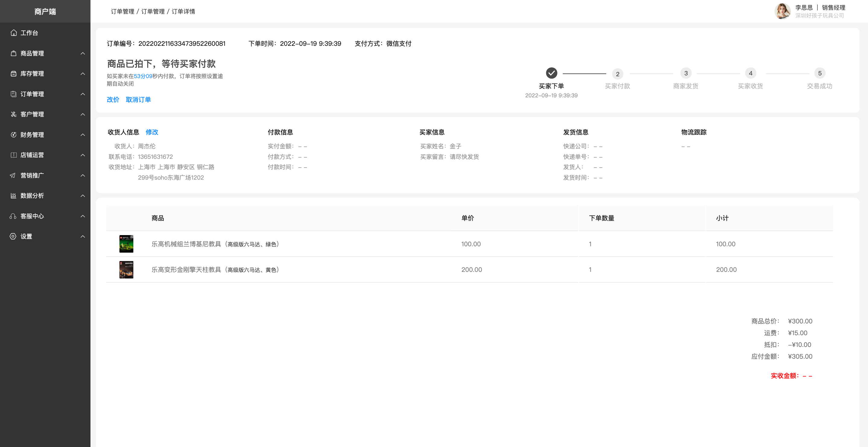Screen dimensions: 868x447
Task: Click the 乐高机械组兰博基尼 product thumbnail
Action: (x=126, y=244)
